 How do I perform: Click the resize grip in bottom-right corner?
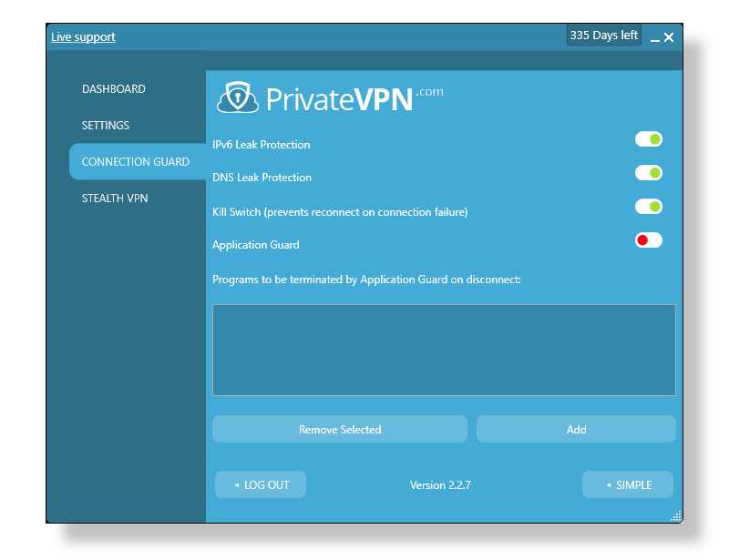point(676,515)
